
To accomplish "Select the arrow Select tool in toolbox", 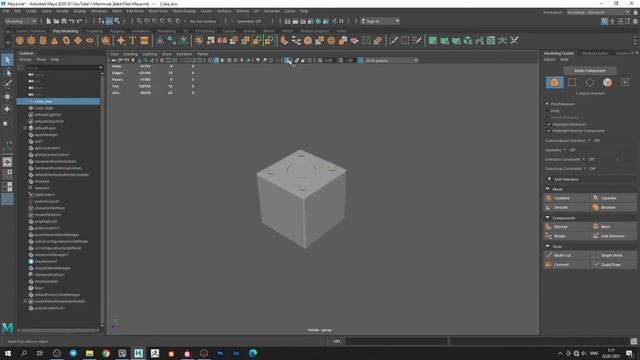I will tap(7, 60).
